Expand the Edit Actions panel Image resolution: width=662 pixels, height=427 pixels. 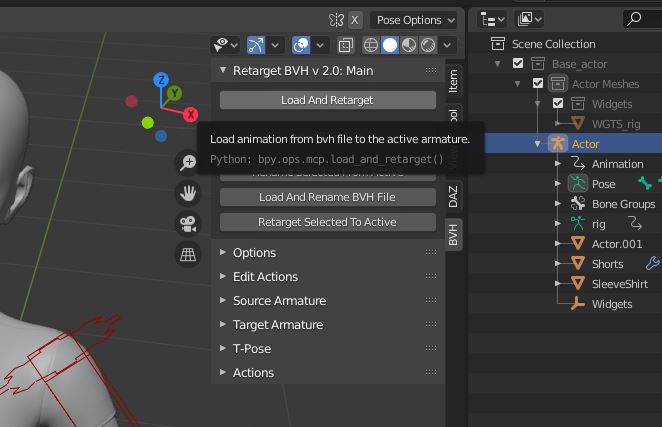click(x=223, y=277)
